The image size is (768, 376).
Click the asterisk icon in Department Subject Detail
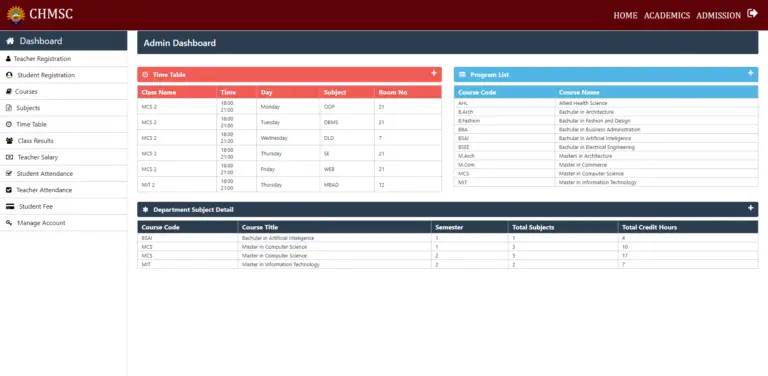click(x=145, y=210)
